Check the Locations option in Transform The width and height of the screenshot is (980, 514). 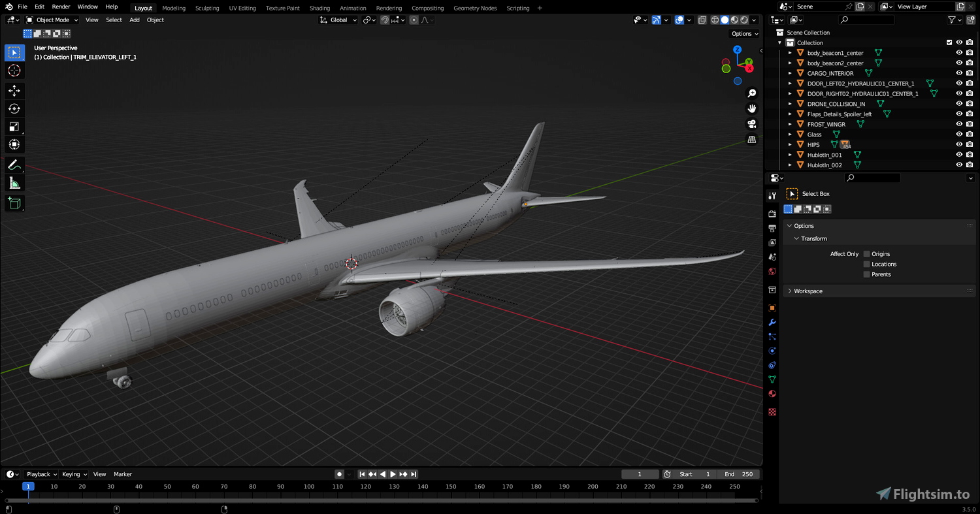point(867,264)
